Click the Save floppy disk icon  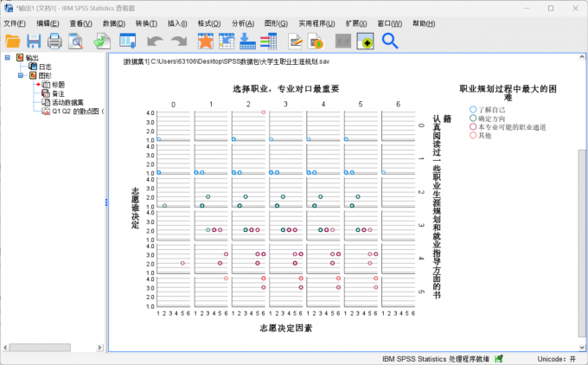coord(34,41)
